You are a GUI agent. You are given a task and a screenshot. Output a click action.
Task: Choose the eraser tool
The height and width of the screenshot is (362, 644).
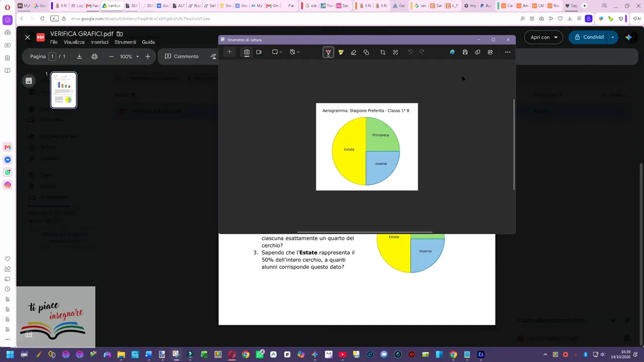[353, 52]
